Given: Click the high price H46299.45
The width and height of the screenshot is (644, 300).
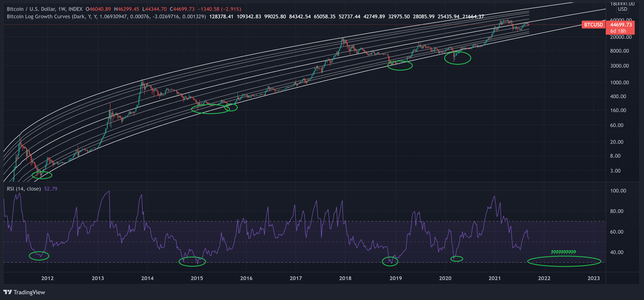Looking at the screenshot, I should [127, 9].
